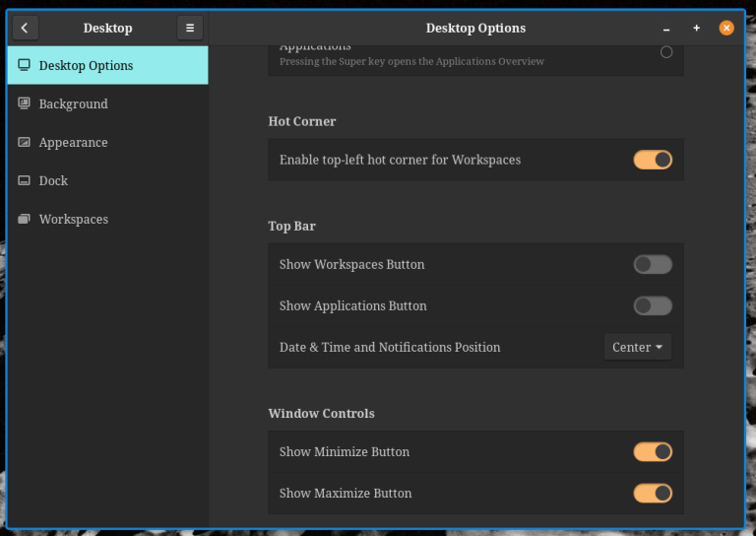Turn on Show Applications Button

[x=653, y=305]
